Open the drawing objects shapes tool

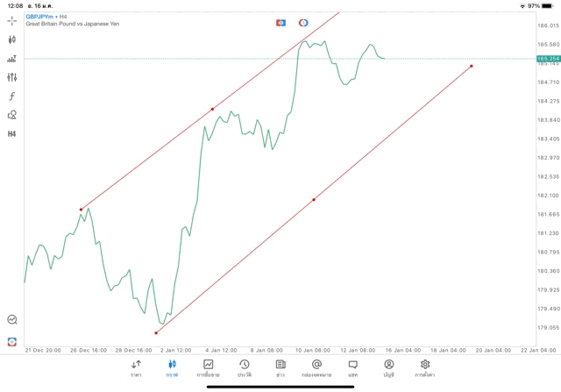(12, 115)
